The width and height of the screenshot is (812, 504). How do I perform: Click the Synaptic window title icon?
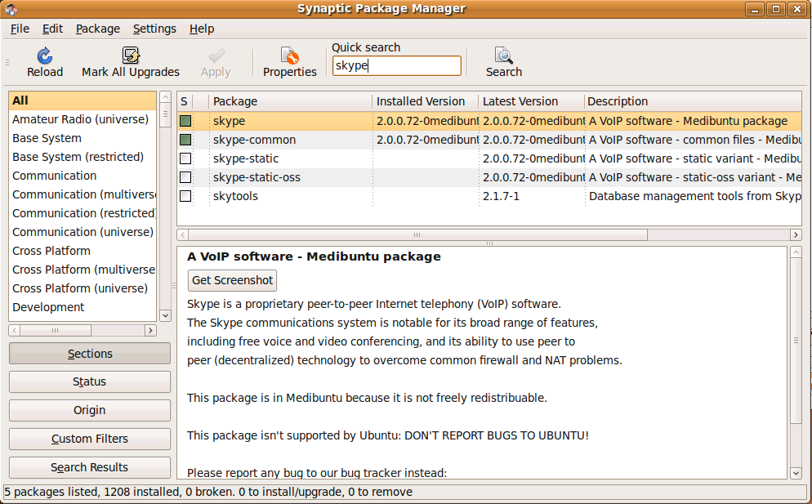(x=11, y=9)
